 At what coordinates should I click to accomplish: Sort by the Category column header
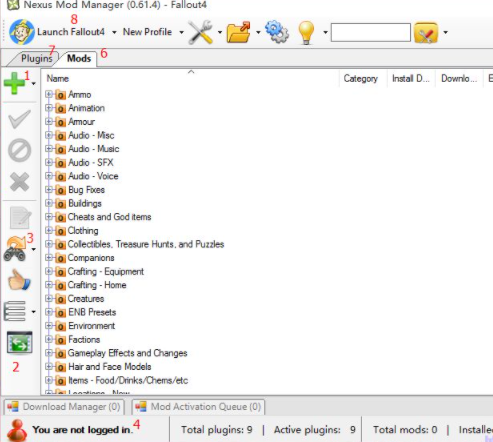pyautogui.click(x=363, y=79)
